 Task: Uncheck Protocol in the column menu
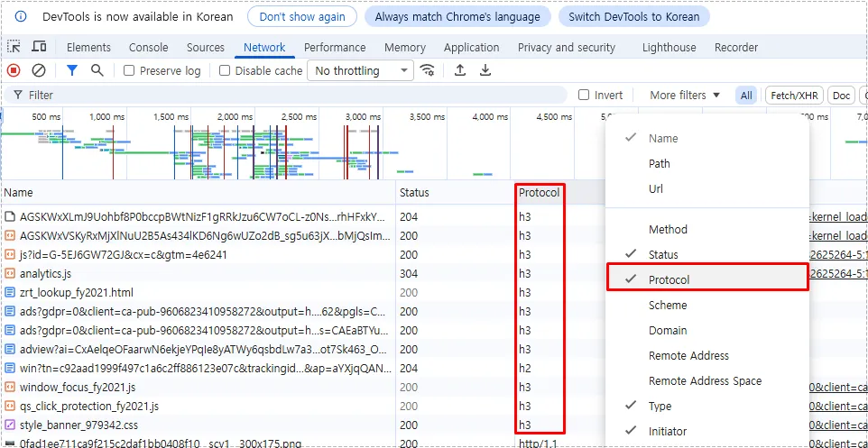click(x=669, y=279)
